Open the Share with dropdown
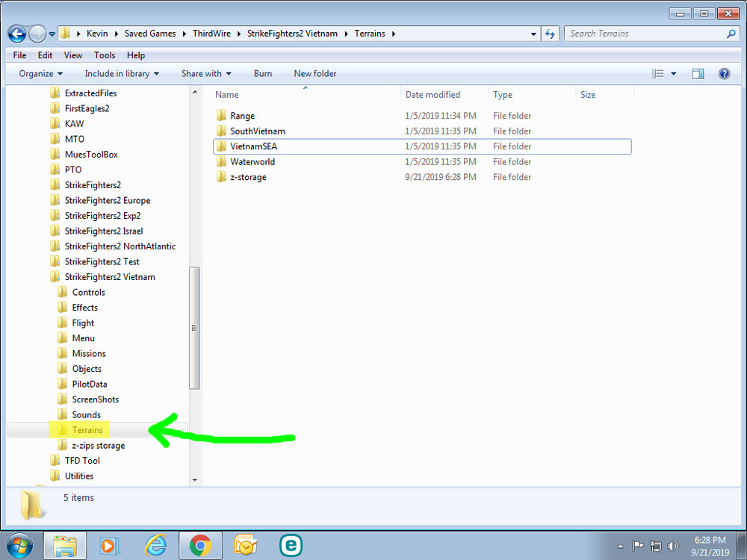Viewport: 747px width, 560px height. (x=206, y=73)
